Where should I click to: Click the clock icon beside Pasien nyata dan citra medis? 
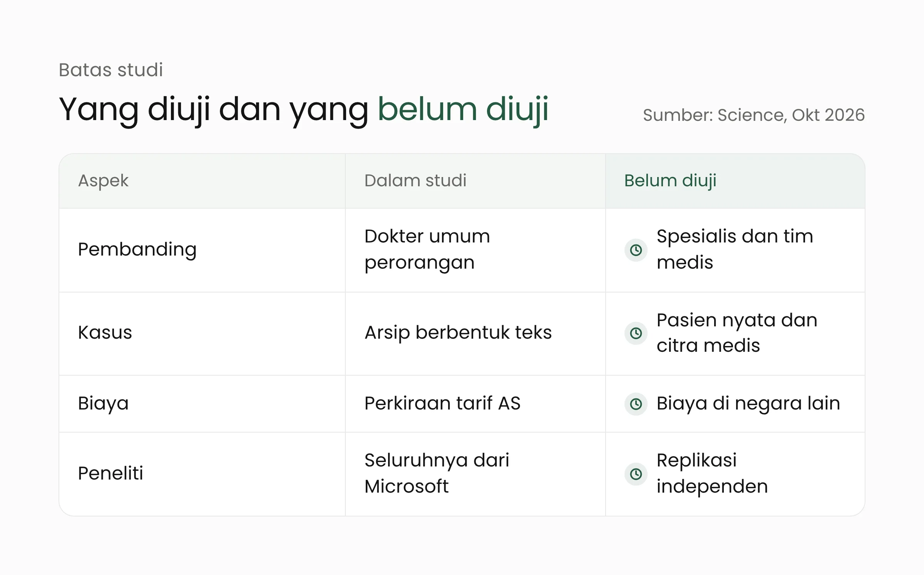[636, 333]
